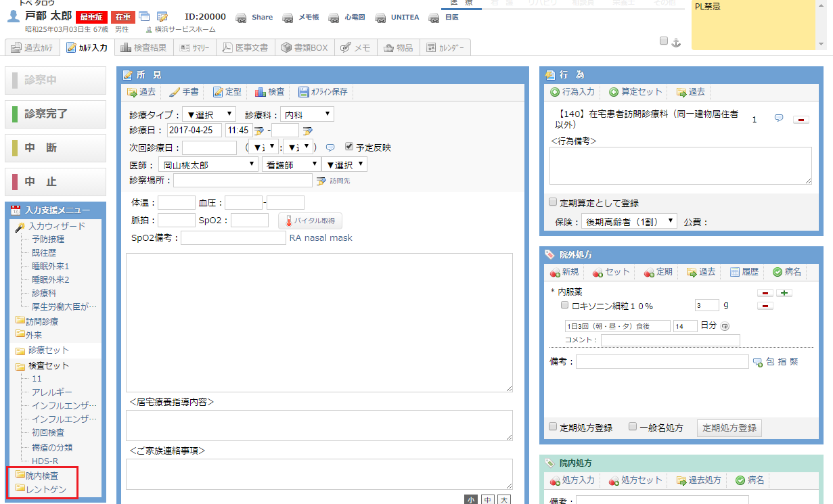Switch to the 物品 tab
The height and width of the screenshot is (504, 833).
(398, 47)
